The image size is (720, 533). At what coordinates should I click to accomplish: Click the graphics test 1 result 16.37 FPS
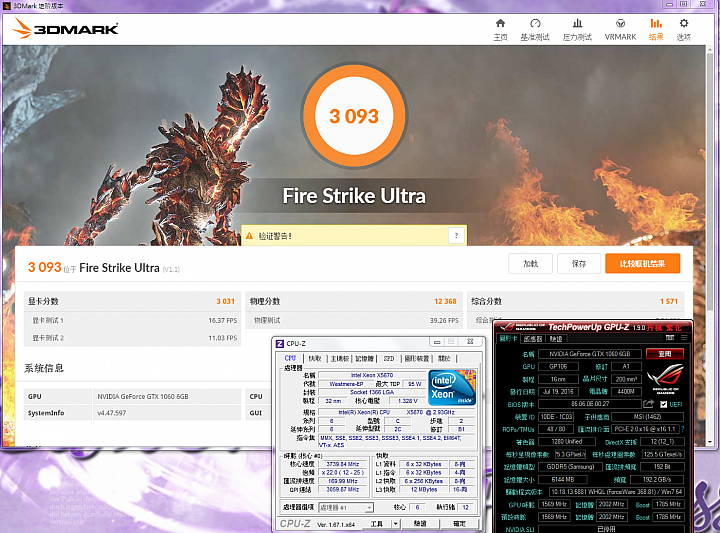coord(223,320)
